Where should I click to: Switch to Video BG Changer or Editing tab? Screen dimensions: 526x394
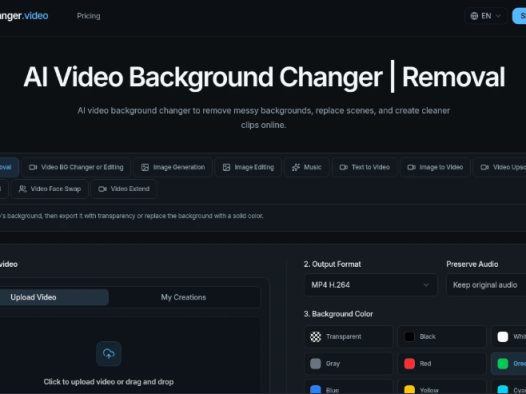pos(76,167)
